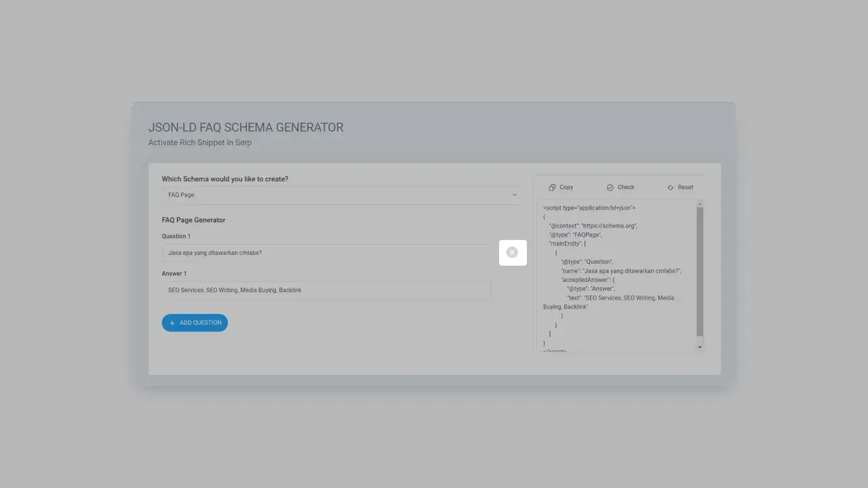Image resolution: width=868 pixels, height=488 pixels.
Task: Click the X icon to remove Question 1
Action: 512,252
